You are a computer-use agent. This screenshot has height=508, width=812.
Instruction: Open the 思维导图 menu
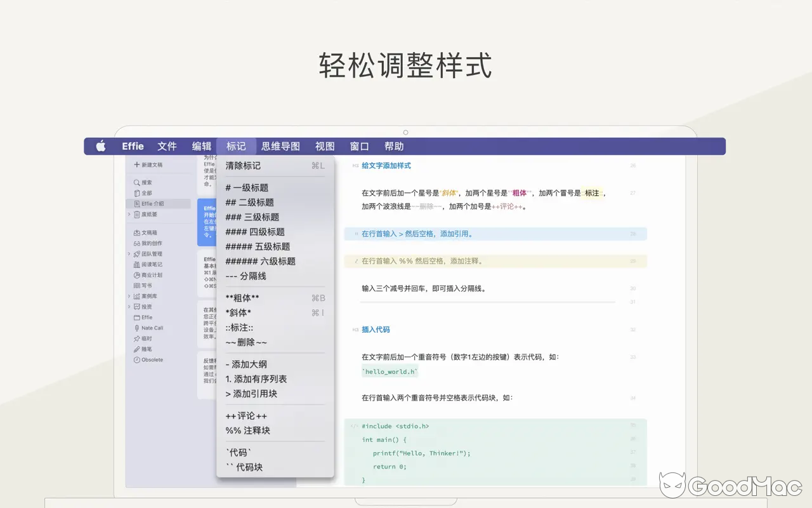(280, 146)
